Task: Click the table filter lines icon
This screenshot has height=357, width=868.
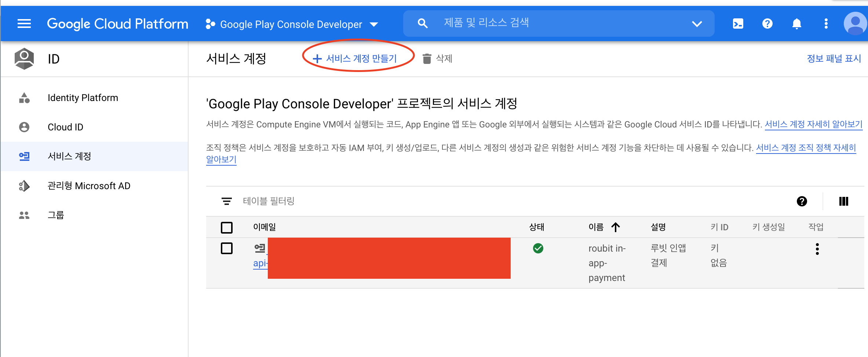Action: (227, 201)
